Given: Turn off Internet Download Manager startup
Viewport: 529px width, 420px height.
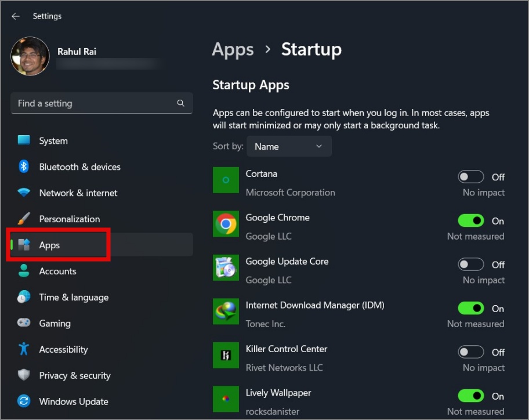Looking at the screenshot, I should 470,308.
